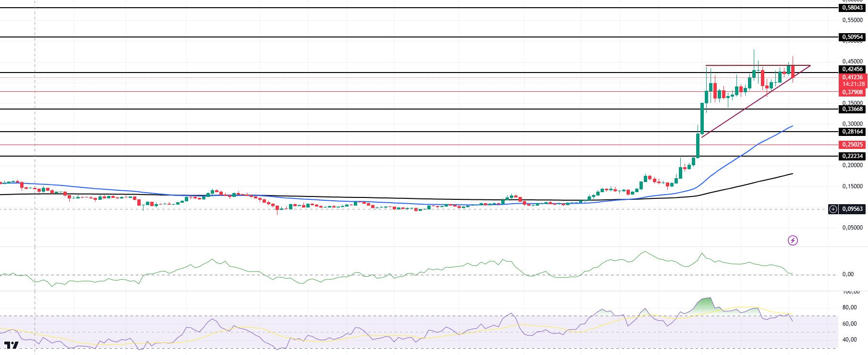
Task: Click the red current price label 0,41236
Action: 852,77
